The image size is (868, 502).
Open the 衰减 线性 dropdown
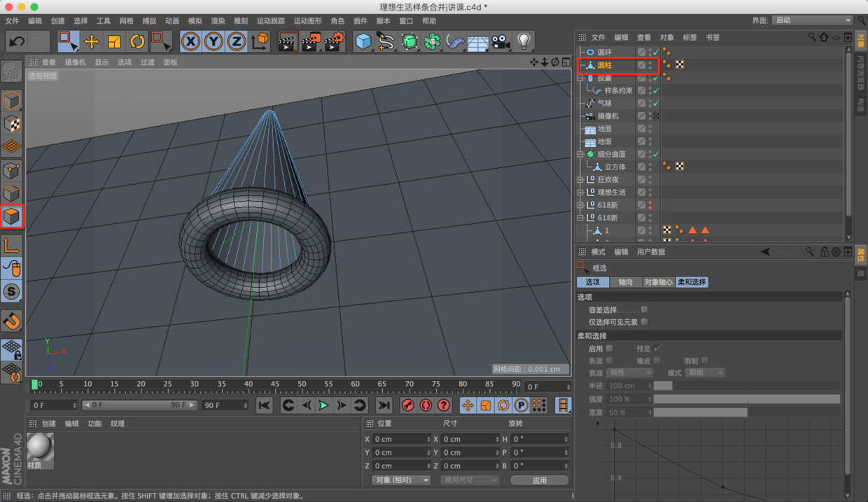tap(629, 373)
